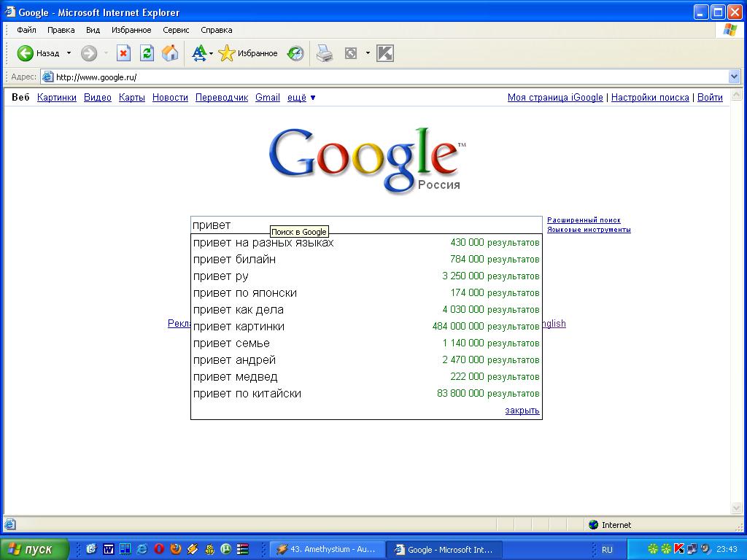Click the Kaspersky 'K' toolbar icon
747x560 pixels.
(385, 53)
